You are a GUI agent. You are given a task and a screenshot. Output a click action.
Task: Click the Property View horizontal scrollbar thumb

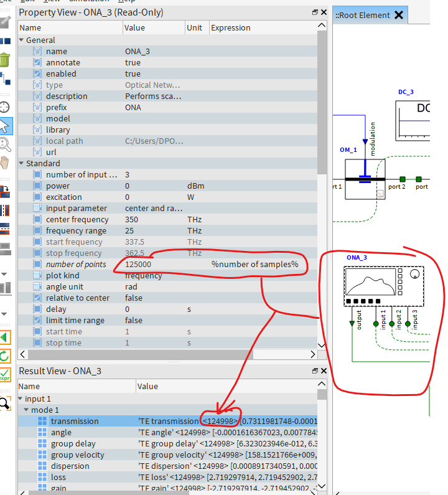coord(141,354)
